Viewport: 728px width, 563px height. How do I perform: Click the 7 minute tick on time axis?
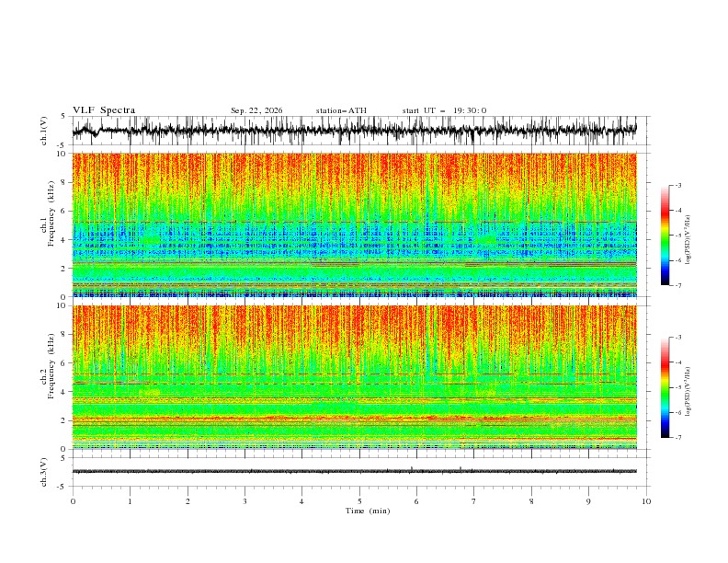click(x=474, y=501)
